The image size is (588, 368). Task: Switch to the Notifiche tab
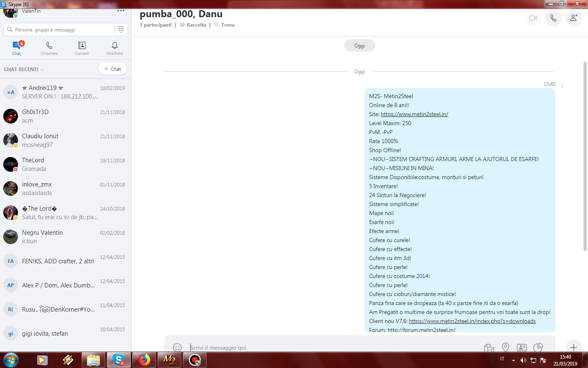pos(115,48)
